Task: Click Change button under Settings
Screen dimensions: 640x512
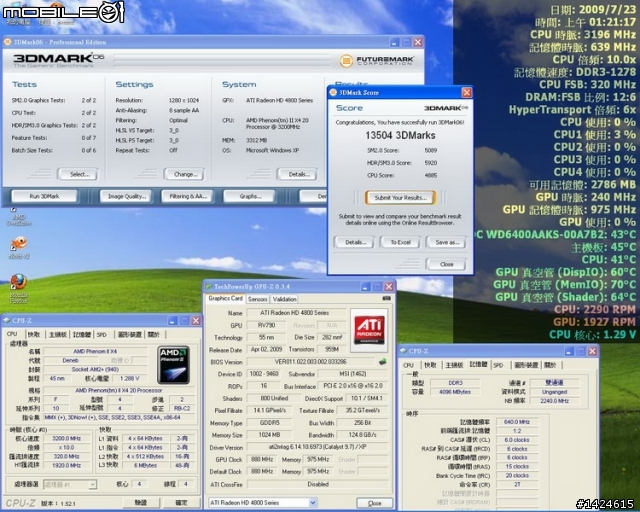Action: 185,174
